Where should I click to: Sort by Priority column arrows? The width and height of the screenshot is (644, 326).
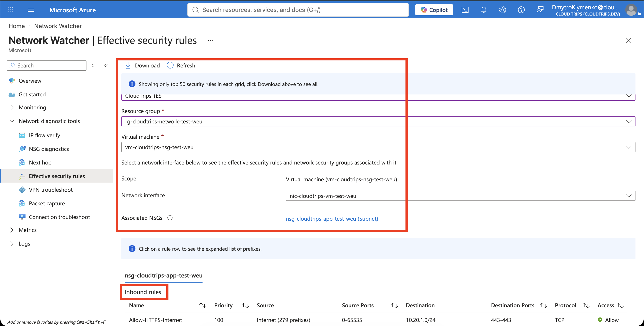point(245,305)
